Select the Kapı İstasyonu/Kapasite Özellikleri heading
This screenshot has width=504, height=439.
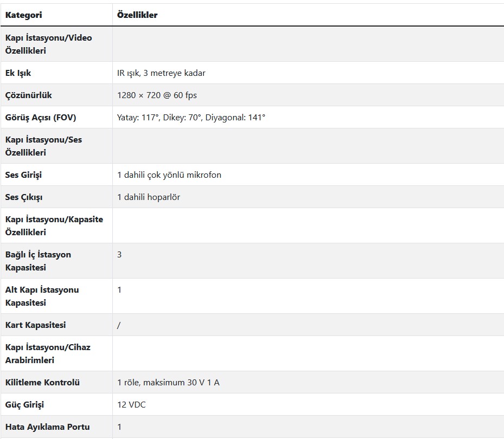coord(54,226)
